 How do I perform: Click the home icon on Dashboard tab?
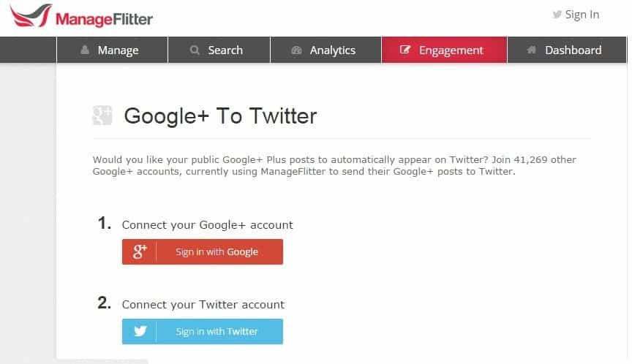532,50
